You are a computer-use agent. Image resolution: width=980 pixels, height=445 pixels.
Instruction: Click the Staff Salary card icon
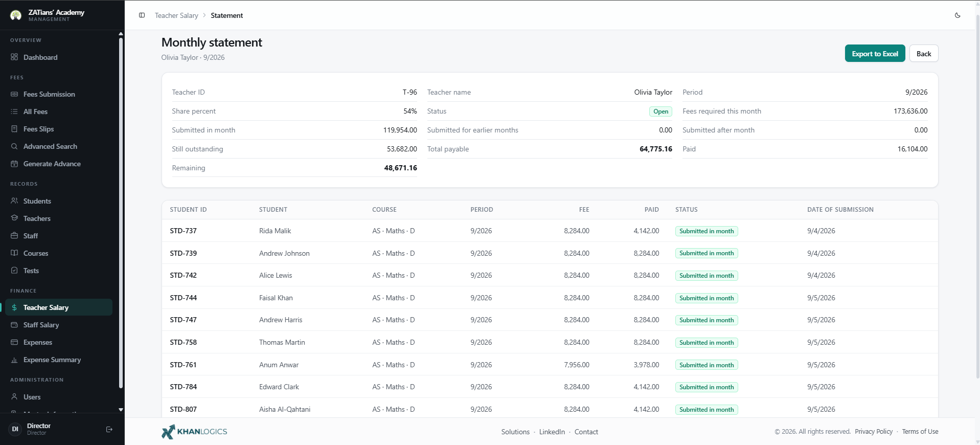(14, 325)
